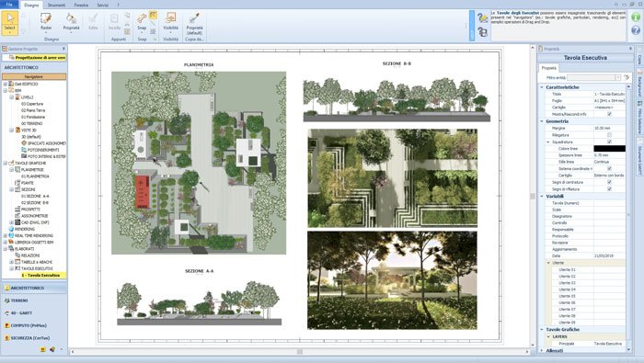The width and height of the screenshot is (644, 363).
Task: Toggle the highlighted snap option icon
Action: pos(153,16)
